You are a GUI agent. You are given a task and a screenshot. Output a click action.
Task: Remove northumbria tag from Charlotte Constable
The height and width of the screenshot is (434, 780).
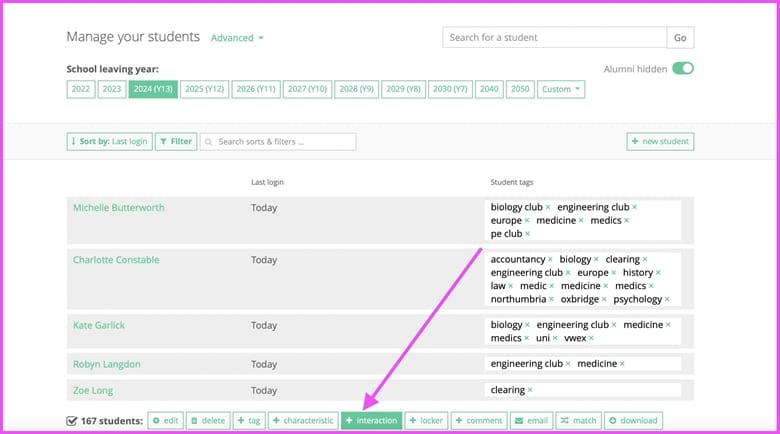(551, 300)
